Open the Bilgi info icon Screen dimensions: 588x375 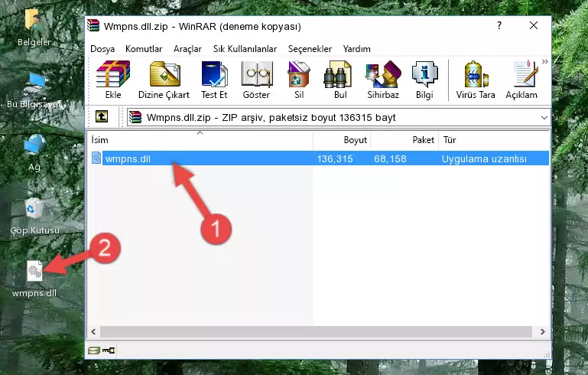(x=424, y=74)
